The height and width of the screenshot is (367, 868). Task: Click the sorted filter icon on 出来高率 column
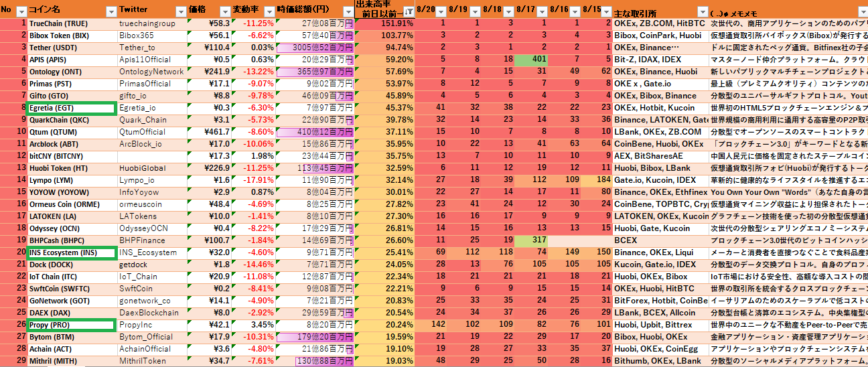click(x=408, y=11)
